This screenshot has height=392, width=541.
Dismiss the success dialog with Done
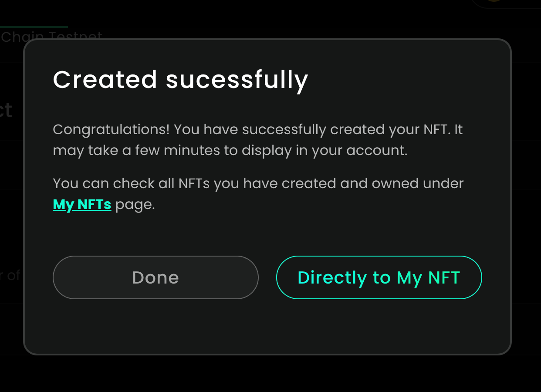click(x=156, y=277)
